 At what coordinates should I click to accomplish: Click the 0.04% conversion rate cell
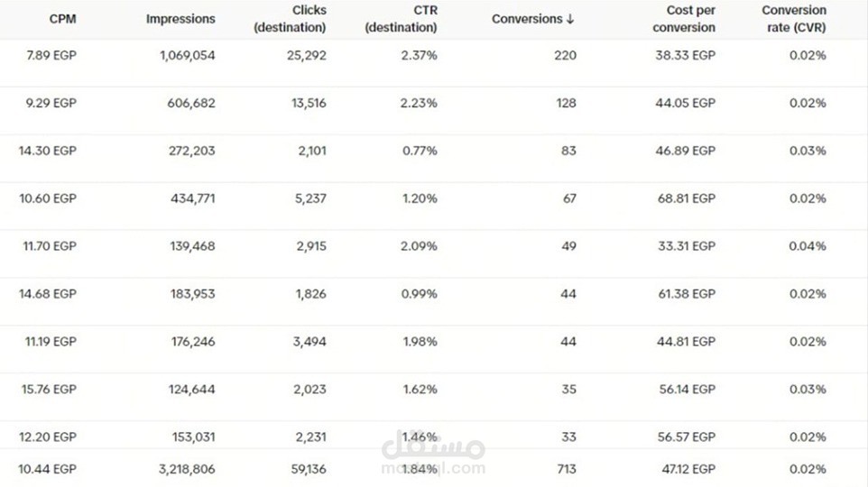(x=807, y=246)
